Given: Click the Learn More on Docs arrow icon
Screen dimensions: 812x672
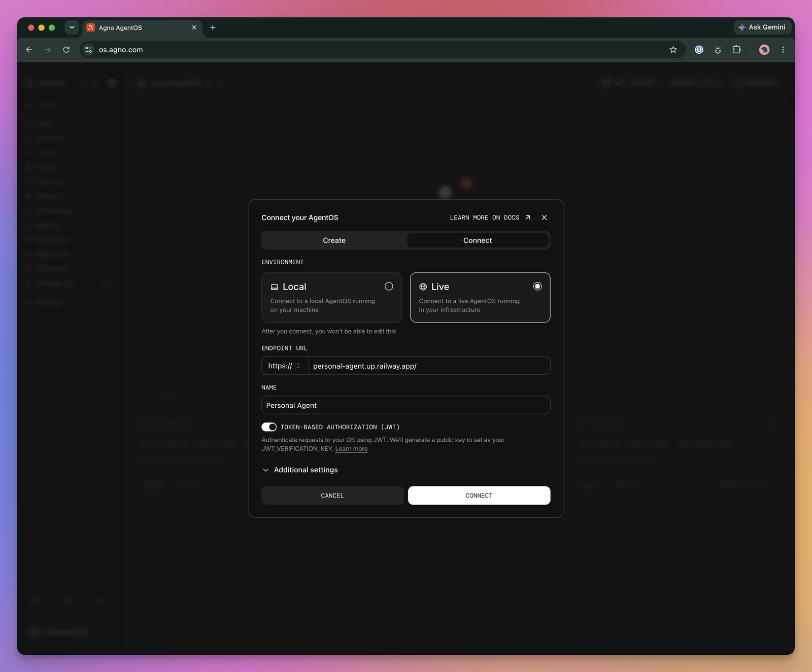Looking at the screenshot, I should pos(528,218).
